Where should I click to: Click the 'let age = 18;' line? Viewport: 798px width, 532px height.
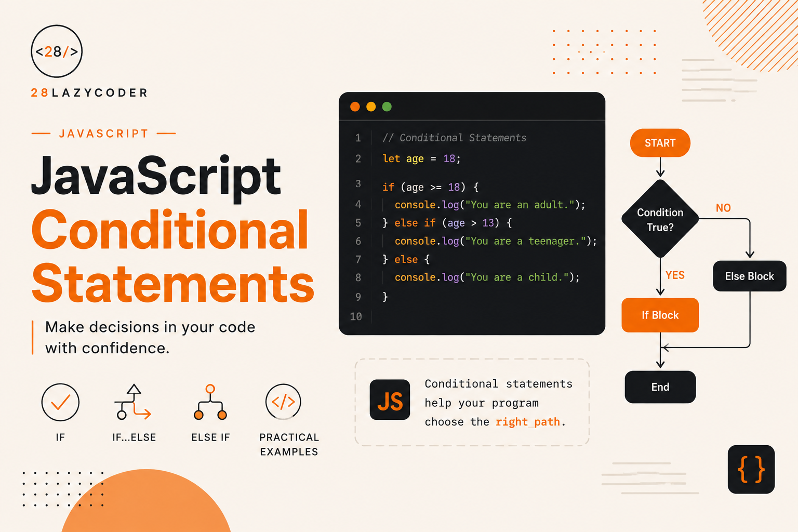point(421,158)
